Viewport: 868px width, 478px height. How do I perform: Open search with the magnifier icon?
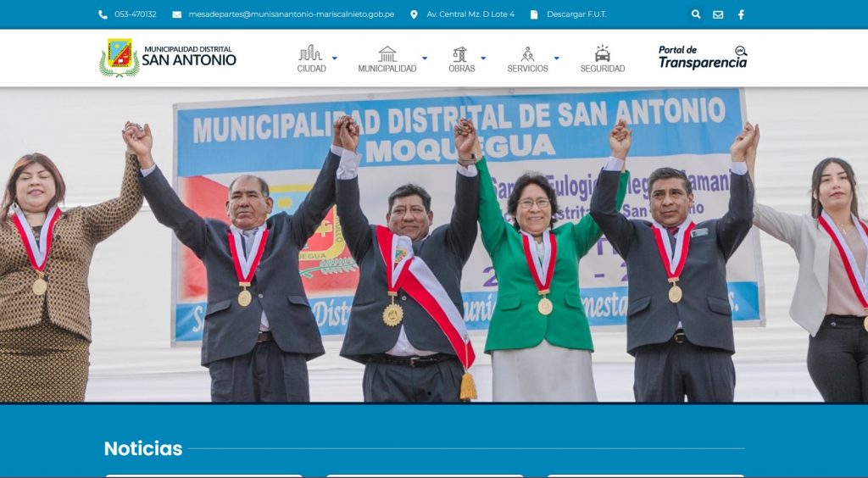coord(696,14)
